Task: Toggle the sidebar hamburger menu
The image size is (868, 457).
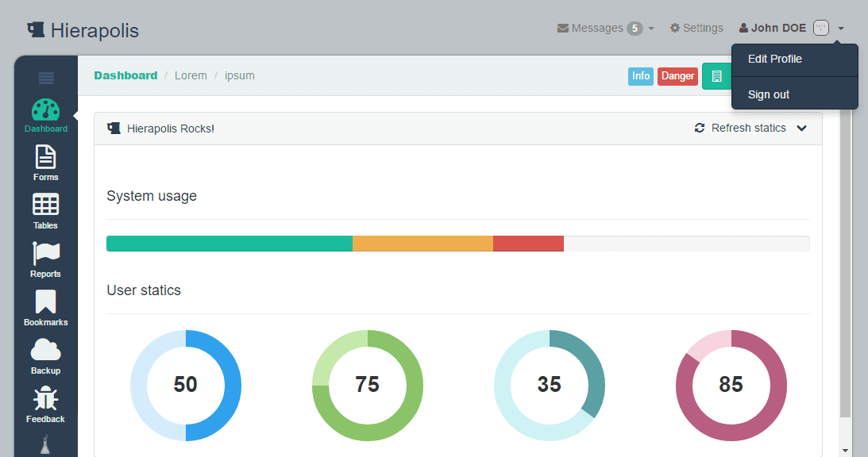Action: pos(46,78)
